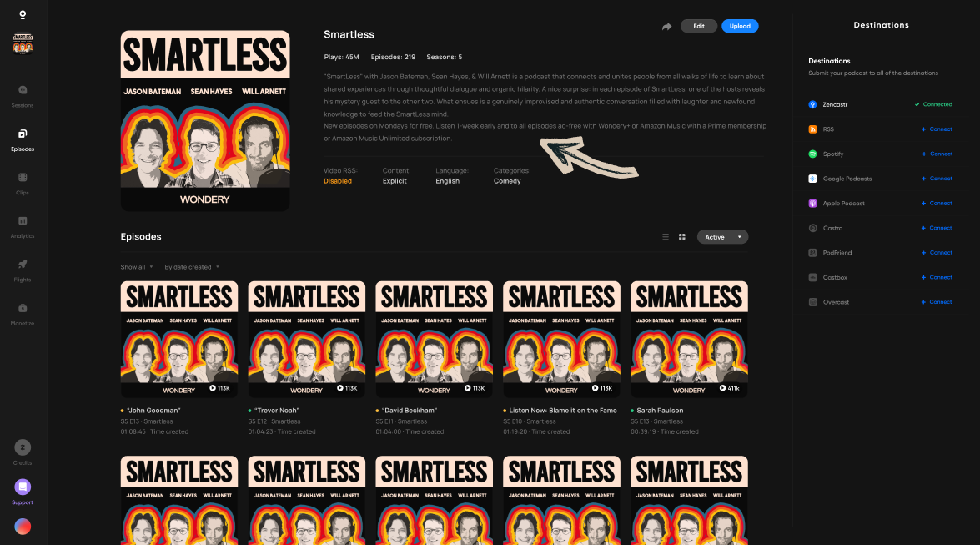
Task: Click the Zencastr logo at top
Action: coord(23,14)
